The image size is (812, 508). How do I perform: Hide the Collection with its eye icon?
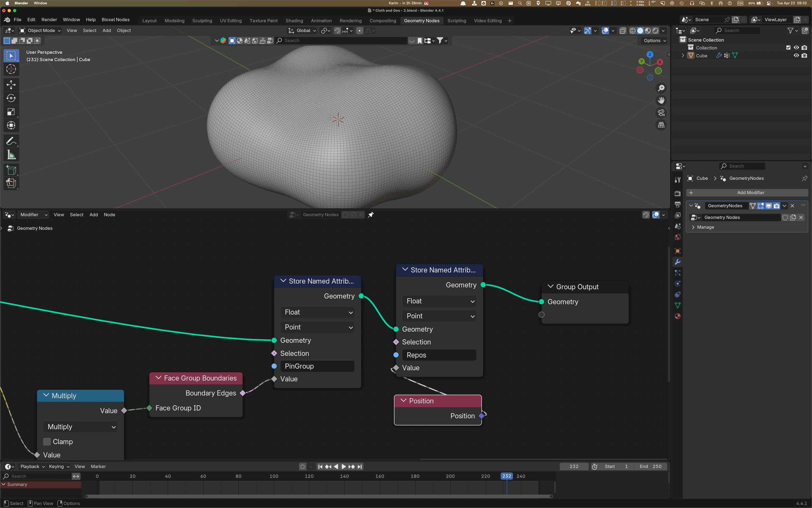pos(796,48)
